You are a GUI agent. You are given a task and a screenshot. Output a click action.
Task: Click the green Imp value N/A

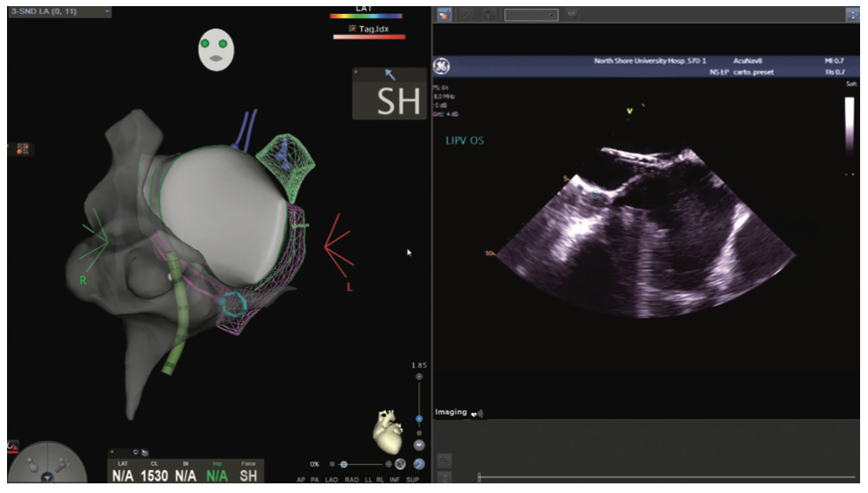pos(217,475)
